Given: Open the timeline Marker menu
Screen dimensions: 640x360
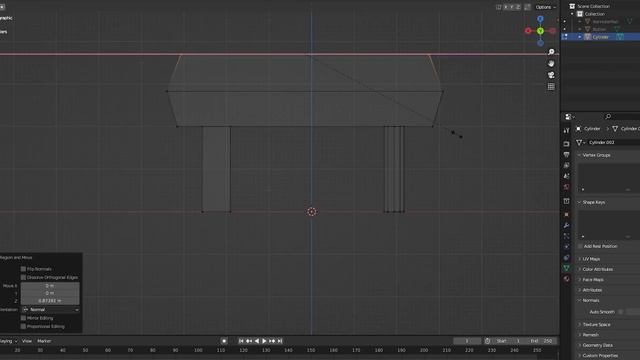Looking at the screenshot, I should pyautogui.click(x=44, y=341).
